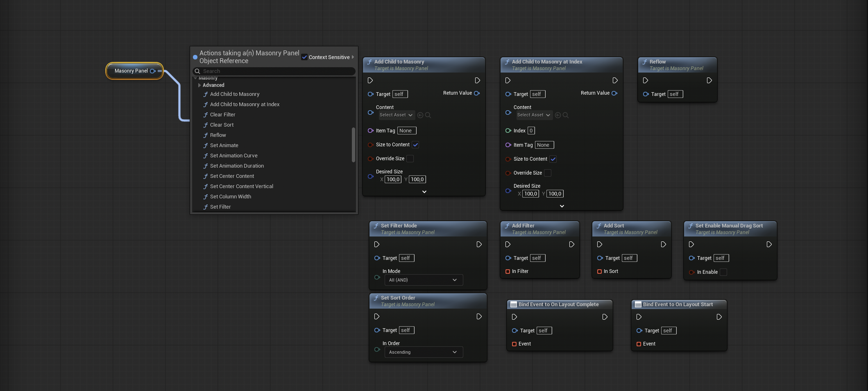Click the Event pin on Bind Event to On Layout Start
The width and height of the screenshot is (868, 391).
pos(639,344)
